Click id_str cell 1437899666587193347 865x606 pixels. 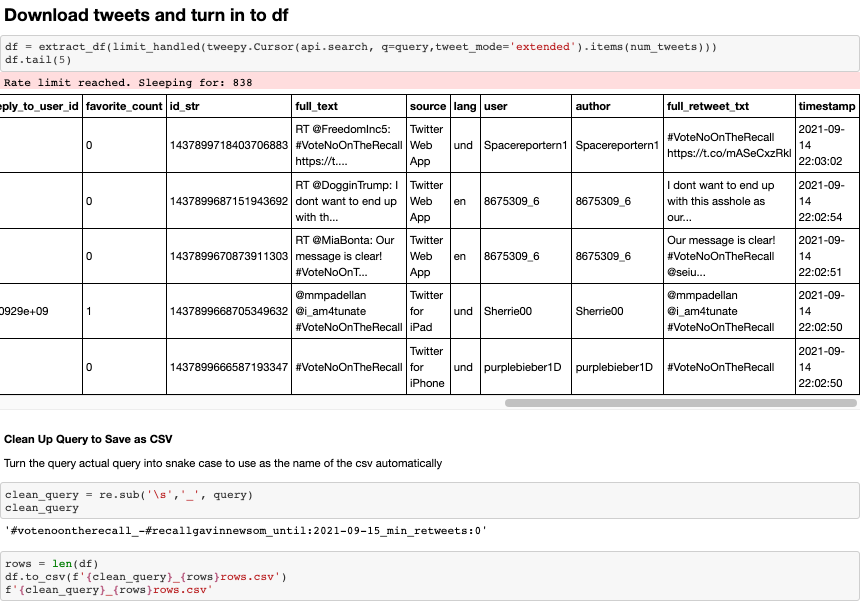229,367
